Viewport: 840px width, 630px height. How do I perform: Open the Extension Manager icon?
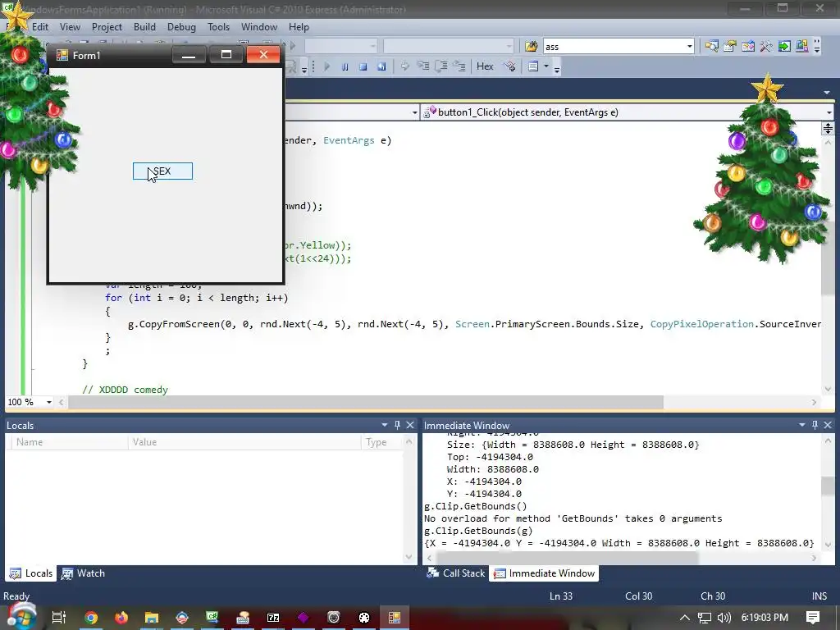[x=802, y=47]
